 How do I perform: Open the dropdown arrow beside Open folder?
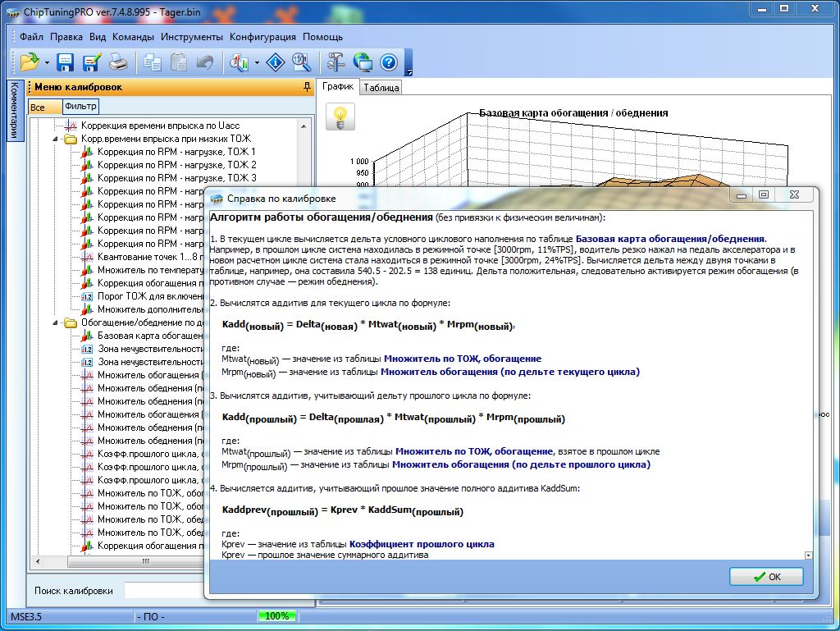47,62
